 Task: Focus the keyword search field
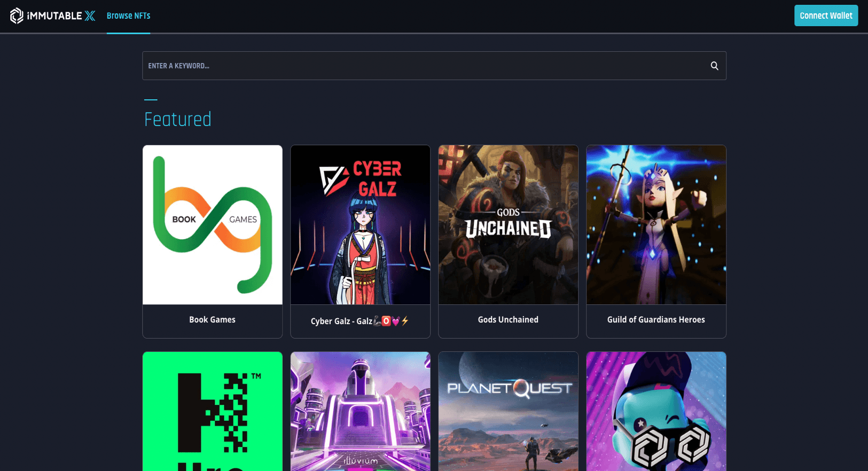point(434,66)
